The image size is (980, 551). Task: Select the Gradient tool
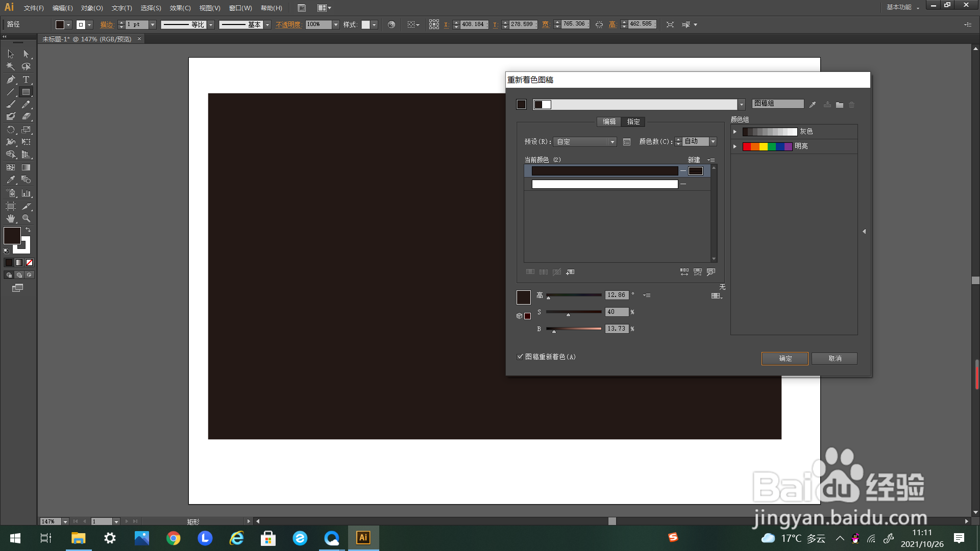(x=26, y=167)
